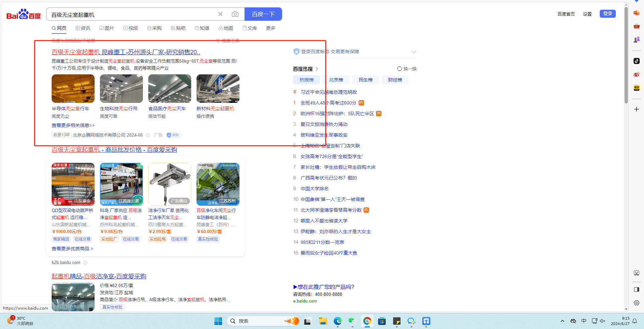The image size is (644, 329).
Task: Open Meituan sidebar shortcut
Action: [636, 88]
